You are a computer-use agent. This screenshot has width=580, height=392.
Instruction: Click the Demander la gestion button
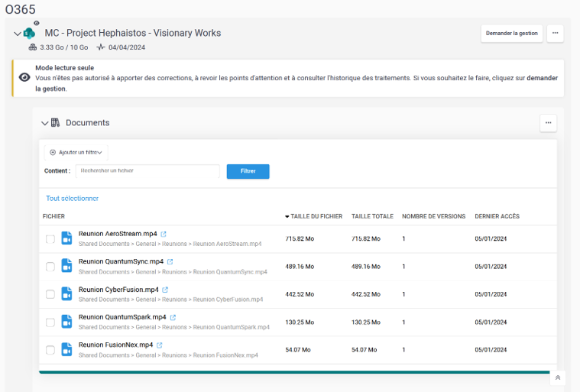[511, 33]
